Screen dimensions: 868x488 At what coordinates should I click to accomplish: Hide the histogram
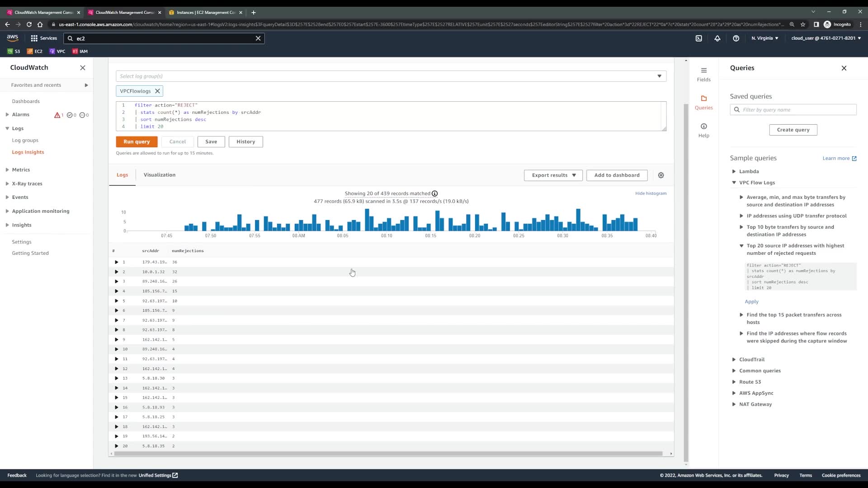click(650, 193)
